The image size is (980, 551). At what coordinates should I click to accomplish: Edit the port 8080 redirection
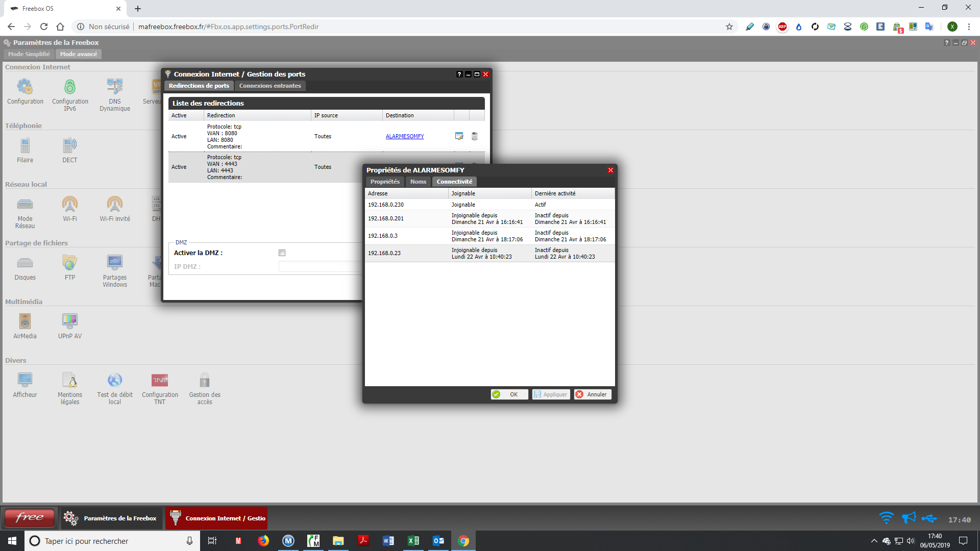point(459,136)
